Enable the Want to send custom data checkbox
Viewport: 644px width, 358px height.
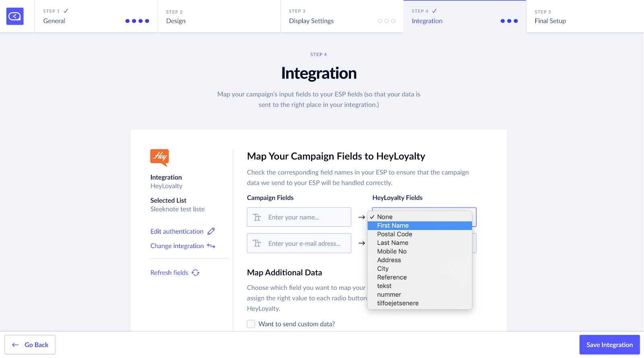point(251,324)
